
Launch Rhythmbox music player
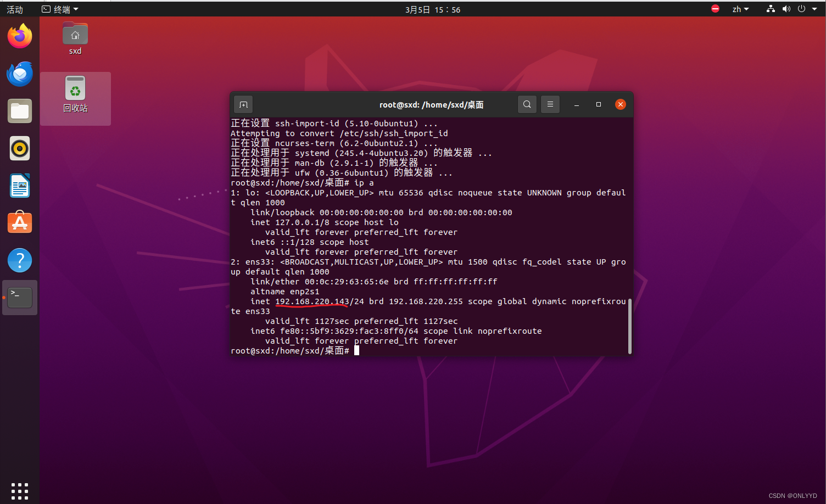click(x=20, y=149)
